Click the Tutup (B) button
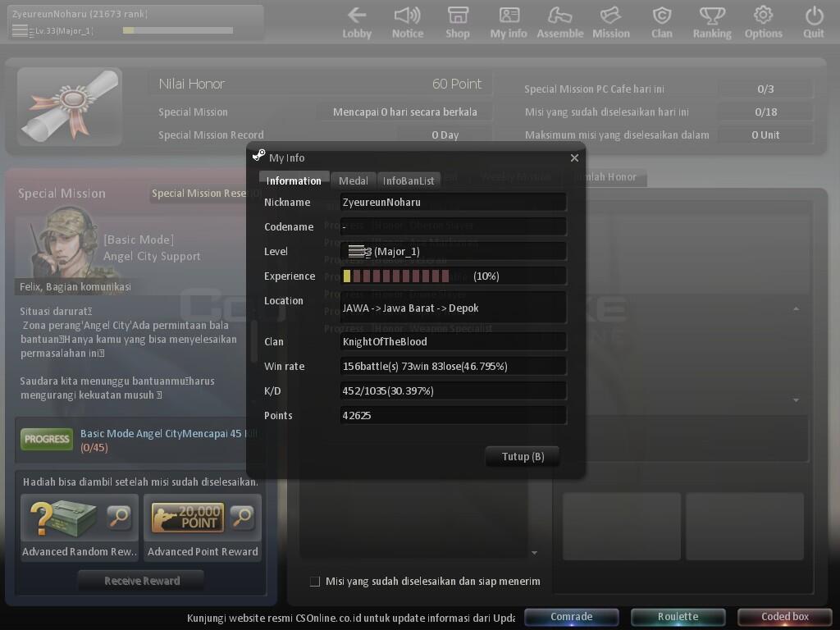This screenshot has width=840, height=630. 523,456
